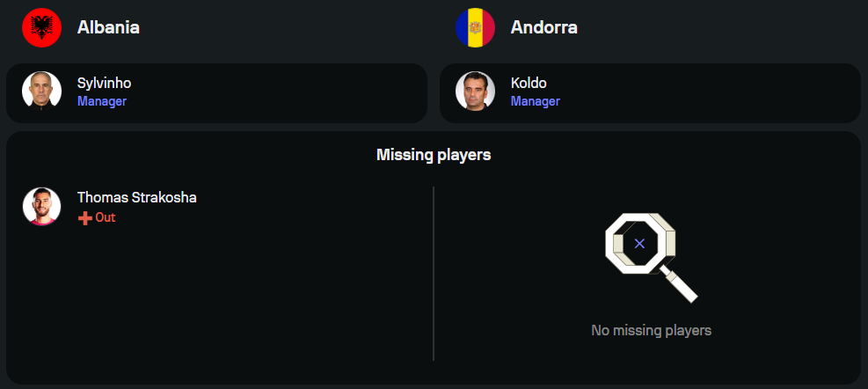
Task: Select the Koldo name link
Action: coord(529,84)
